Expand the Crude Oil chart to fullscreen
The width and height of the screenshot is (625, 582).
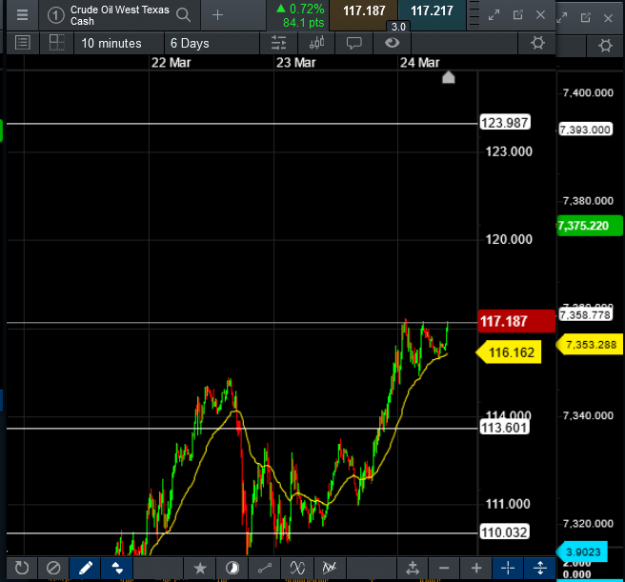tap(494, 15)
